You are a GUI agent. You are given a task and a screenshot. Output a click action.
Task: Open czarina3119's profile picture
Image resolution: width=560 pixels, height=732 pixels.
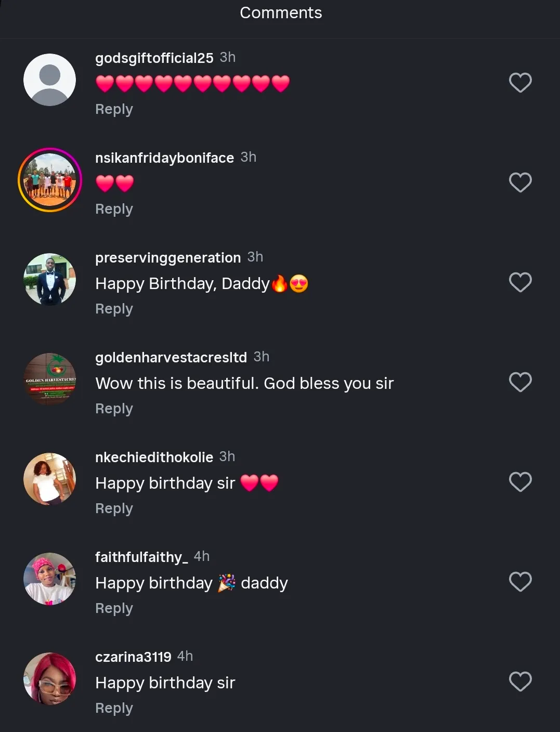[x=50, y=679]
